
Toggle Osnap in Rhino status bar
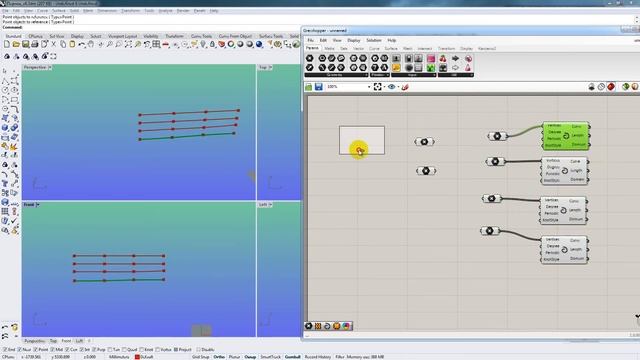pyautogui.click(x=250, y=357)
